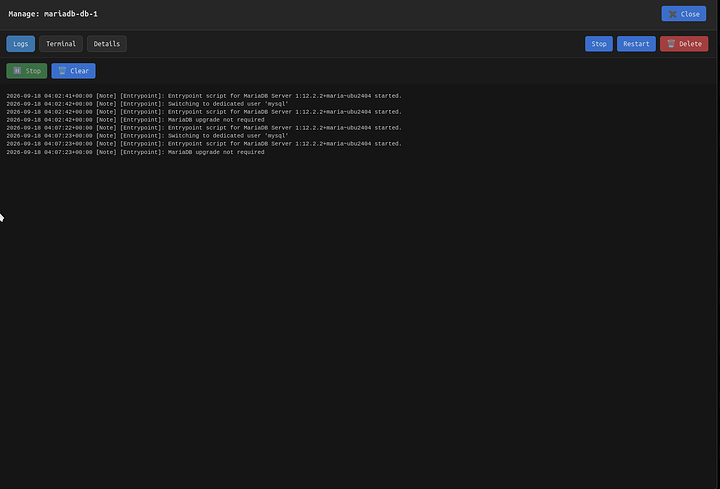Image resolution: width=720 pixels, height=489 pixels.
Task: Restart the mariadb-db-1 container
Action: point(636,44)
